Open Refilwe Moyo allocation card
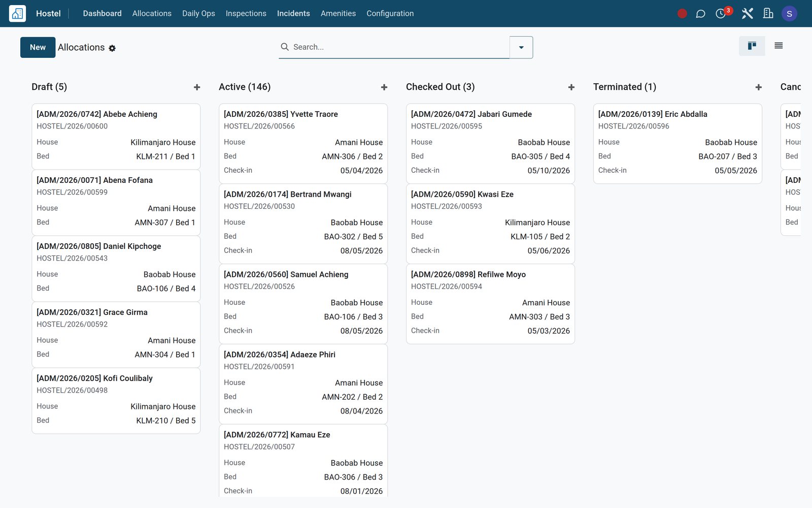The image size is (812, 508). coord(490,304)
